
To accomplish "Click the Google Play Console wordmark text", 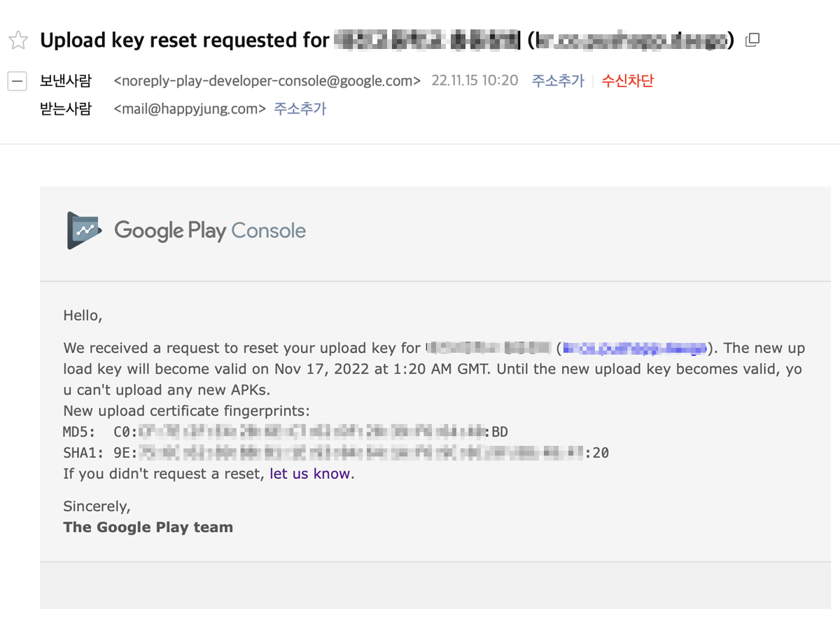I will 210,230.
